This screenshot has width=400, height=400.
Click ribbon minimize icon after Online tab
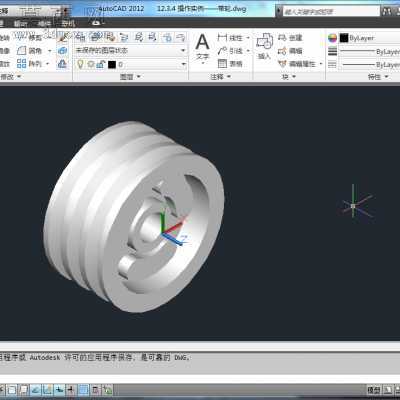click(96, 23)
